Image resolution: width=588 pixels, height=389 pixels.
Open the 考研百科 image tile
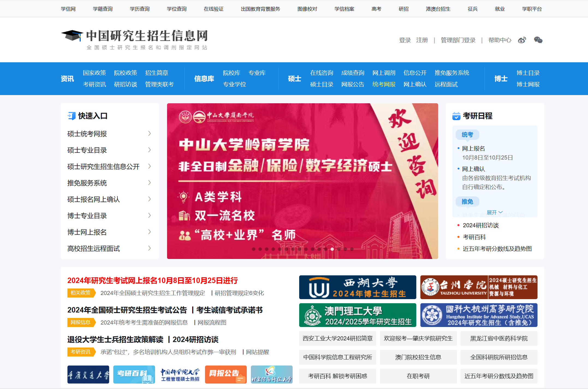[x=134, y=374]
